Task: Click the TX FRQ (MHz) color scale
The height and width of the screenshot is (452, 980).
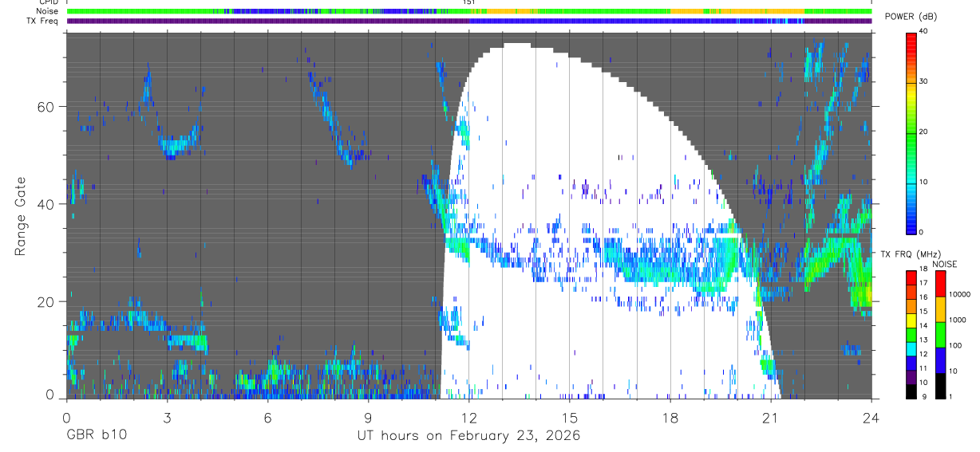Action: (911, 335)
